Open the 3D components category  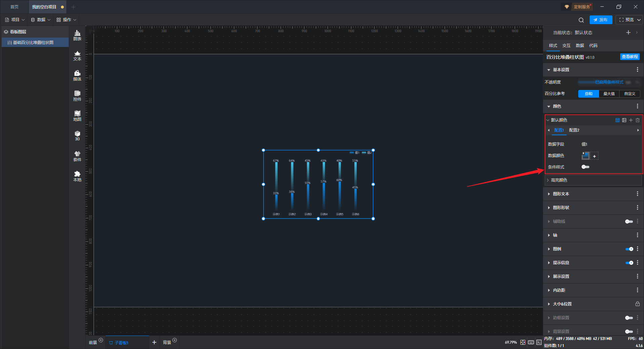[x=77, y=136]
